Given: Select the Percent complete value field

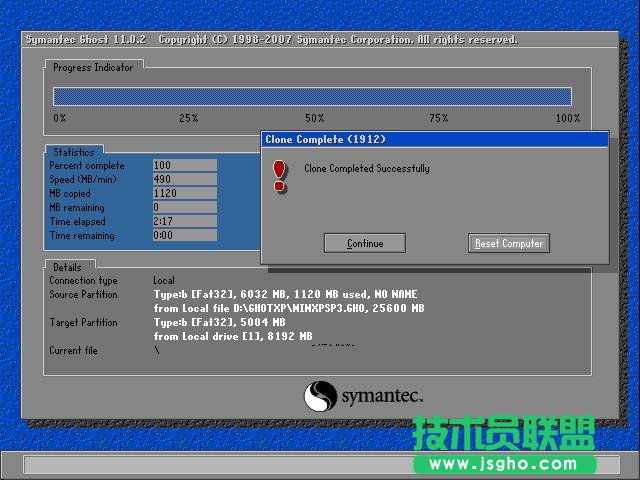Looking at the screenshot, I should point(184,165).
